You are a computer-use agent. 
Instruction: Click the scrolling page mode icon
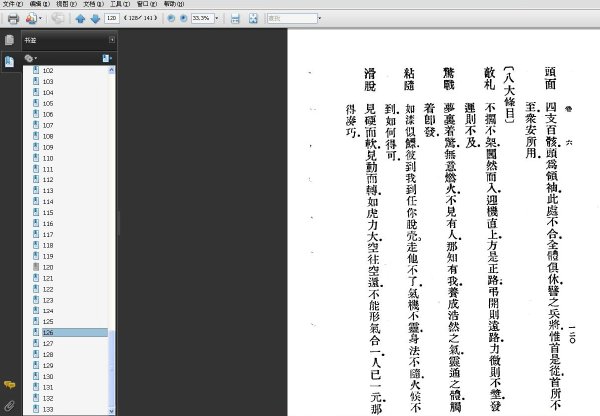pos(235,18)
